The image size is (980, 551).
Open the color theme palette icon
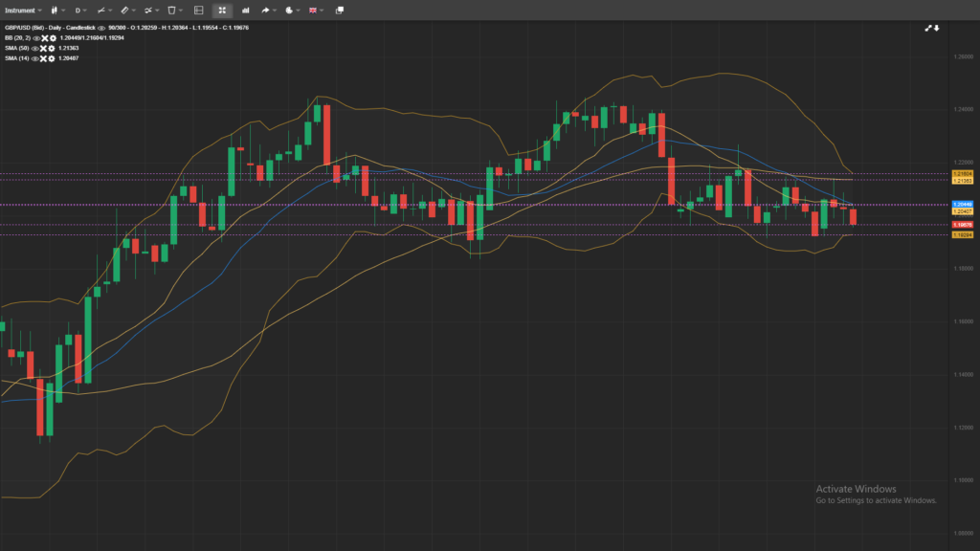(289, 11)
